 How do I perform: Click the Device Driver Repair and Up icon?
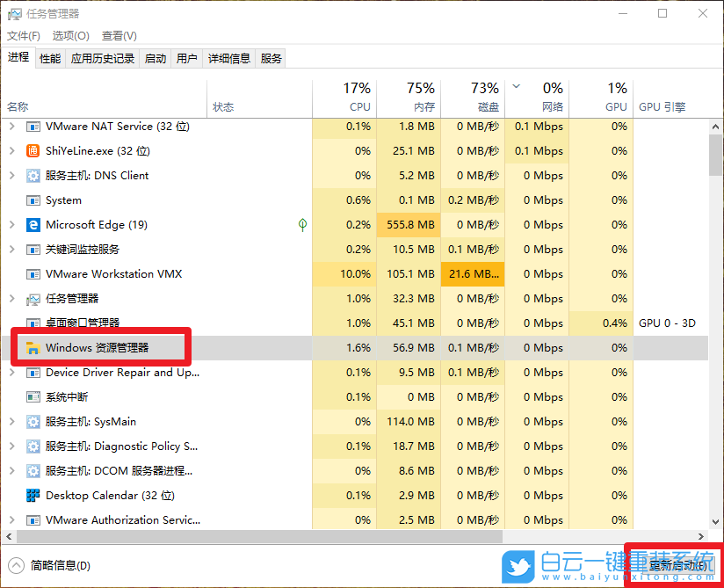click(32, 372)
